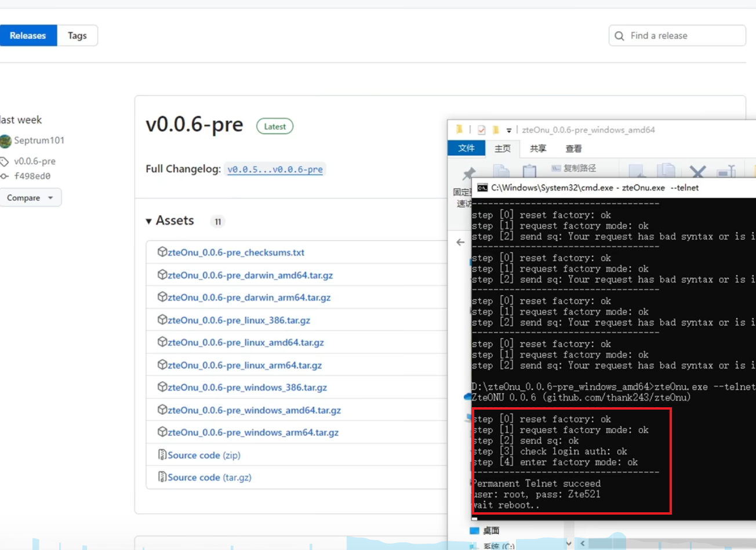Click the desktop (桌面) folder icon in Explorer

tap(475, 530)
